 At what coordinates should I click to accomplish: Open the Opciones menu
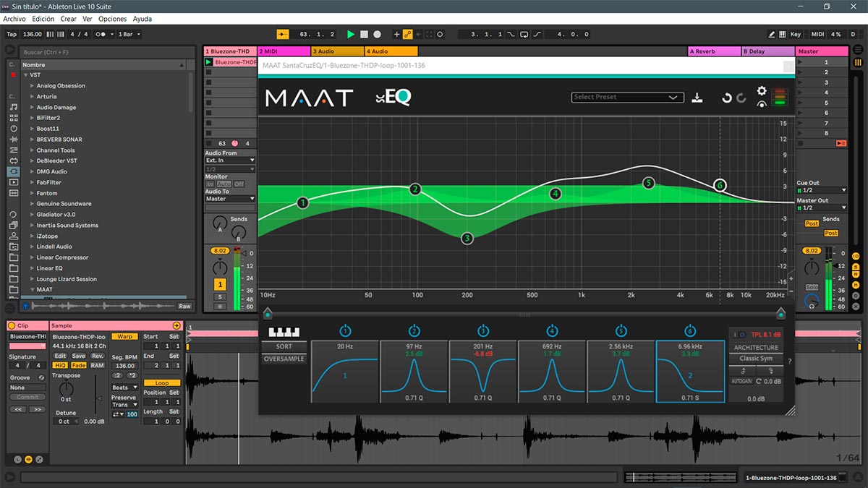(x=112, y=19)
